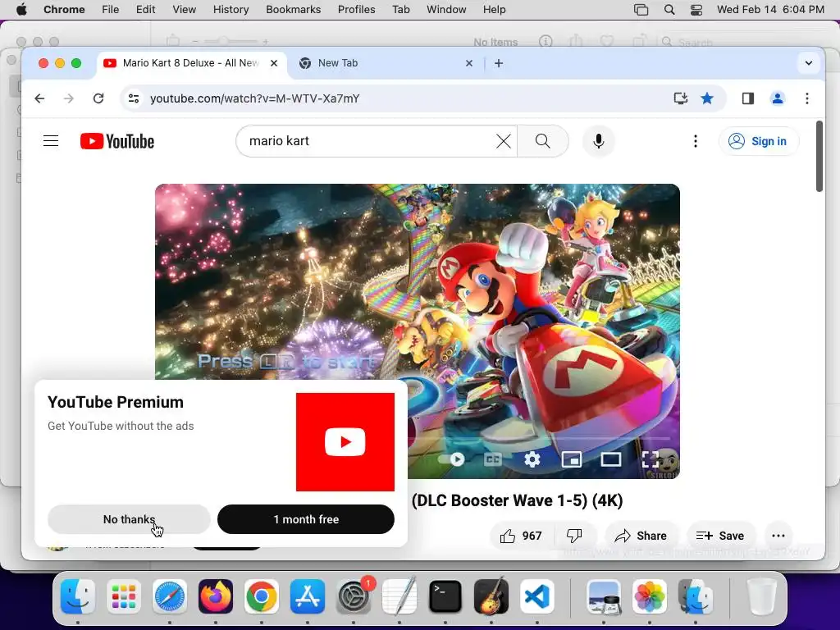This screenshot has width=840, height=630.
Task: Edit the bookmark star for this page
Action: pyautogui.click(x=707, y=98)
